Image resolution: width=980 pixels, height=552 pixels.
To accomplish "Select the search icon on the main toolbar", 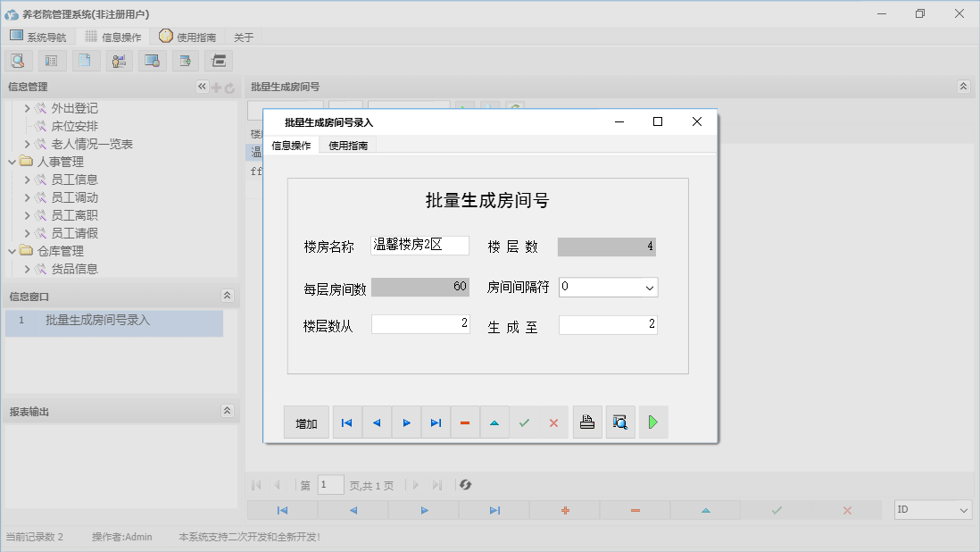I will tap(18, 60).
